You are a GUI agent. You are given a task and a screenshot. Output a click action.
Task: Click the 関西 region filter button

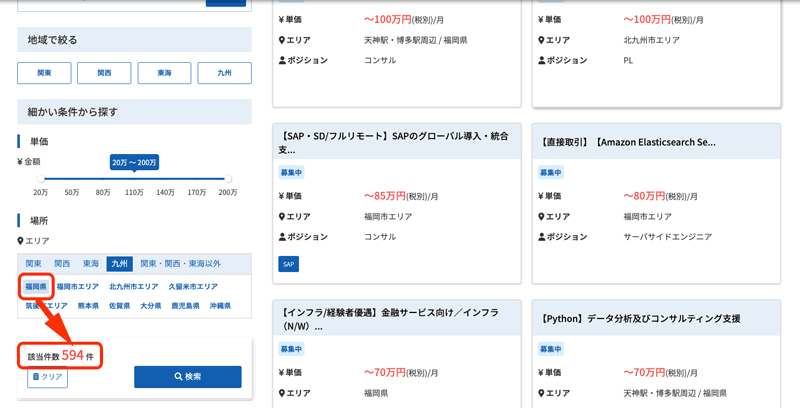pos(104,73)
